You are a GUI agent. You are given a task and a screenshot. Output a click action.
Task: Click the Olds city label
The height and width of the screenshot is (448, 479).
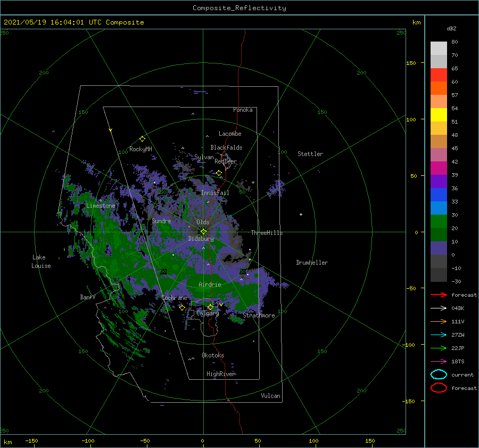203,222
